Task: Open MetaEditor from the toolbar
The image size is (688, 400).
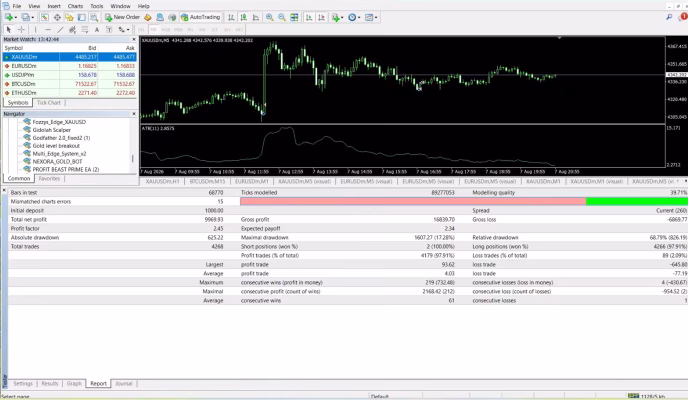Action: (148, 17)
